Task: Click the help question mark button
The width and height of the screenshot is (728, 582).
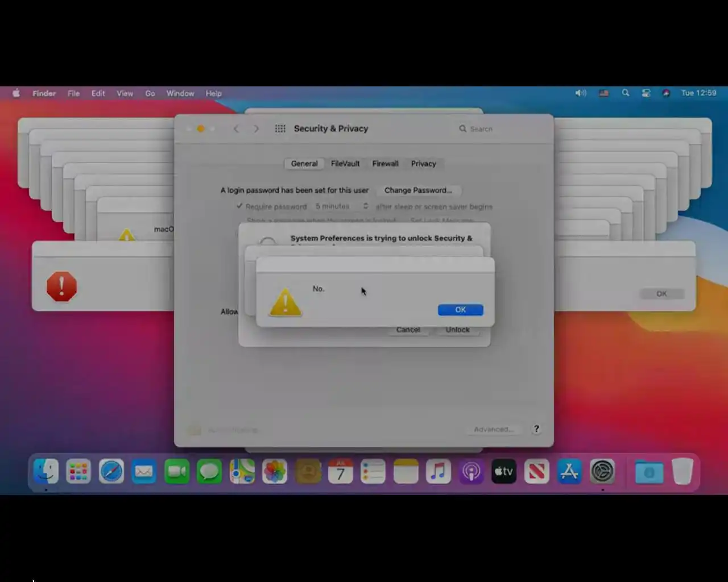Action: pyautogui.click(x=536, y=429)
